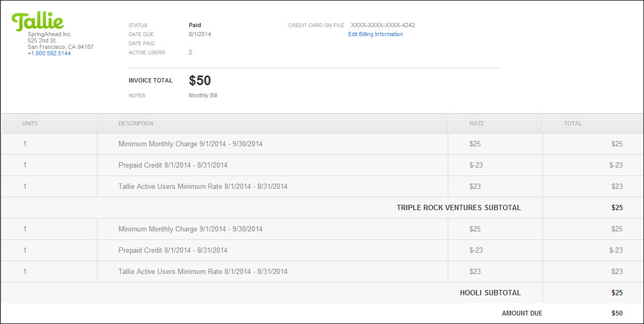Select the Monthly Bill note text
Viewport: 644px width, 324px height.
pyautogui.click(x=203, y=96)
